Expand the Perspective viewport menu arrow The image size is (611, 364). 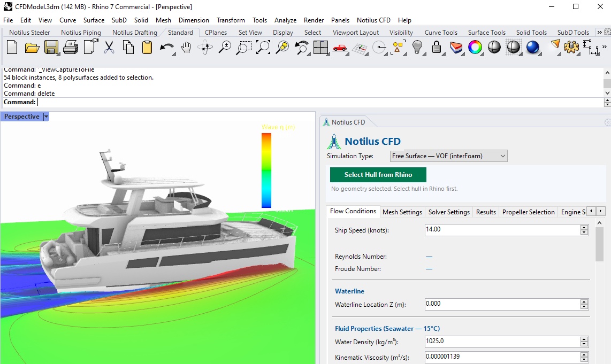[x=46, y=117]
